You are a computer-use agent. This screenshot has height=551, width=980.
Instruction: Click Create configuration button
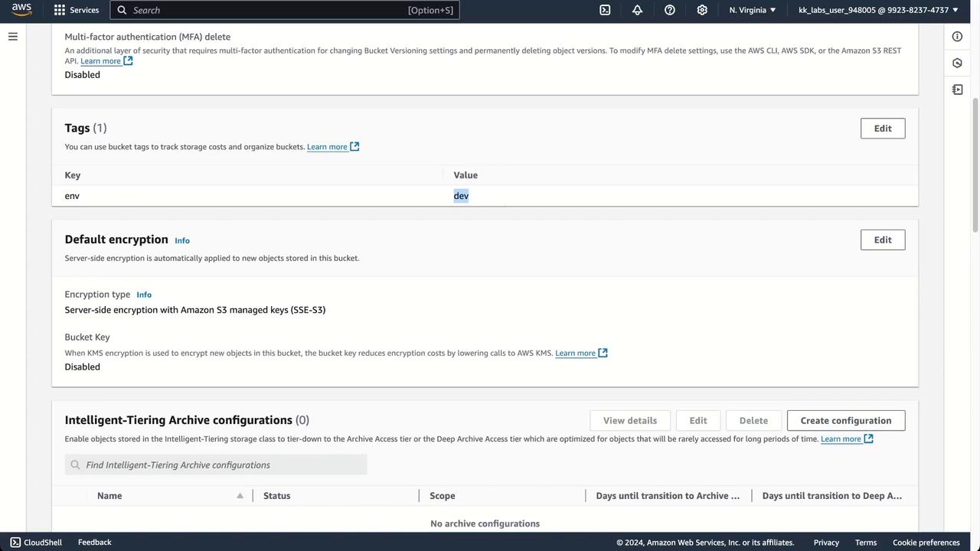click(x=846, y=420)
